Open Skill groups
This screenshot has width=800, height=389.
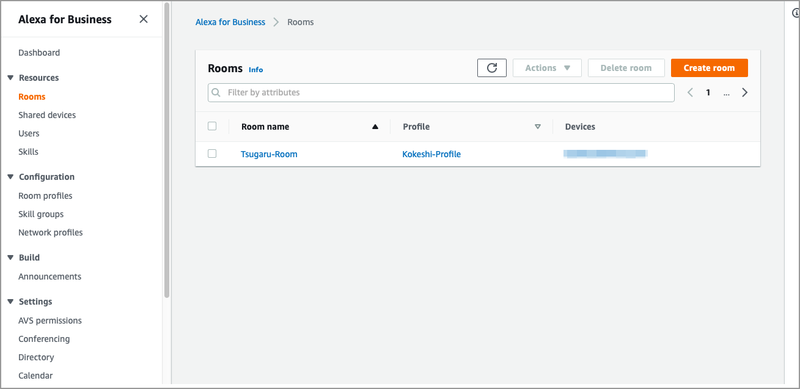coord(41,214)
